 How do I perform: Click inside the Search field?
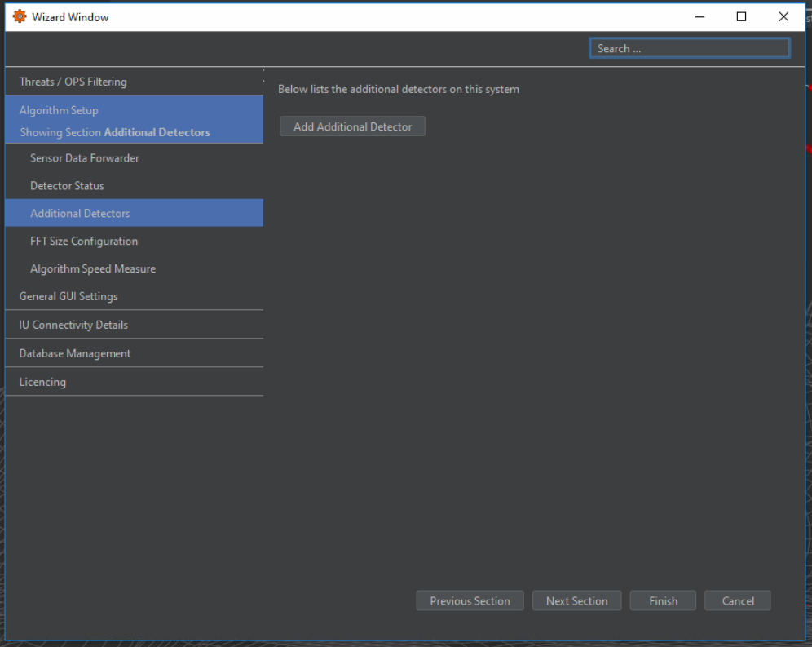[x=689, y=48]
